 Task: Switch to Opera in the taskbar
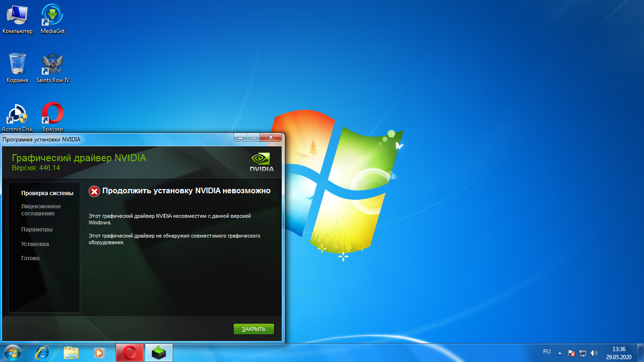130,353
